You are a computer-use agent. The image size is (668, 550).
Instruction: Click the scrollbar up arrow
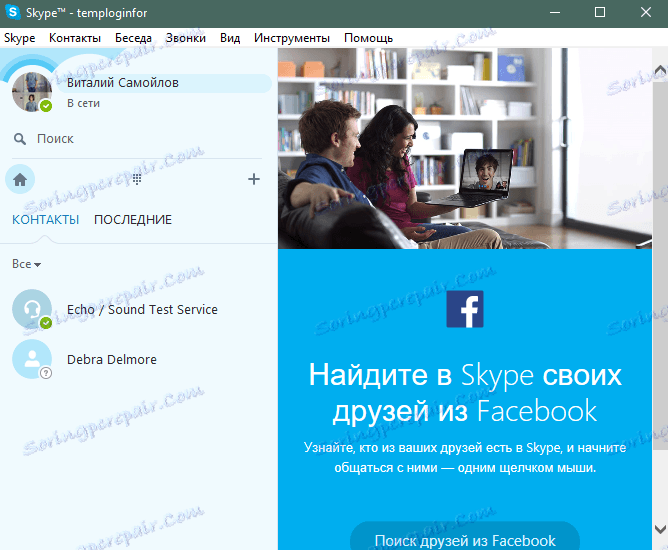pos(660,69)
